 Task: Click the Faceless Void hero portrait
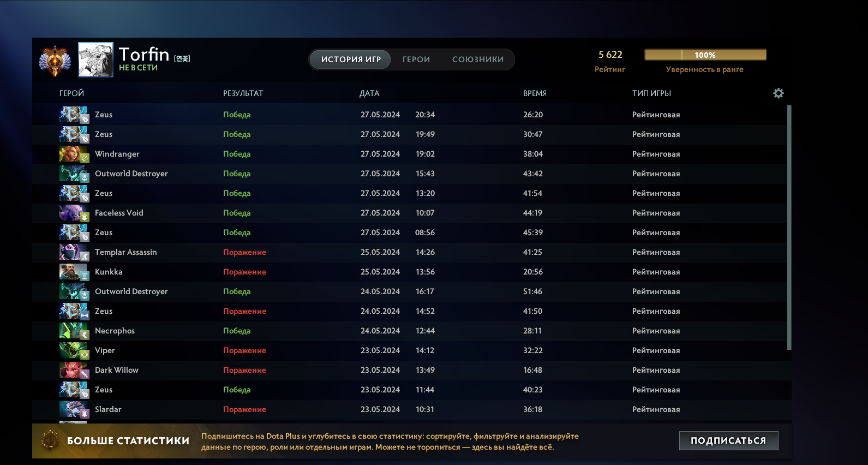tap(74, 213)
